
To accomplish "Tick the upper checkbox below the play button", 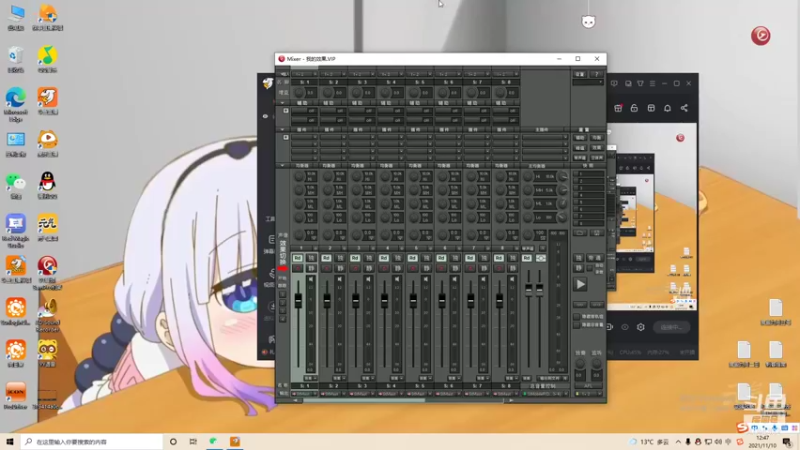I will coord(577,316).
